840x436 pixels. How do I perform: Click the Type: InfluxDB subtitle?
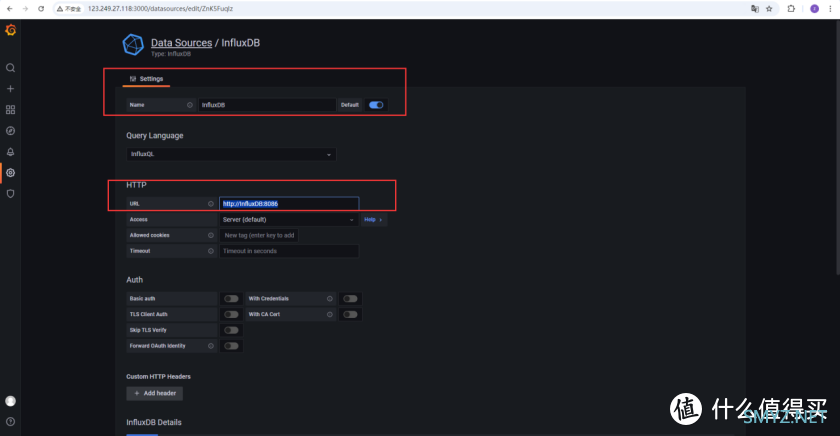coord(170,54)
